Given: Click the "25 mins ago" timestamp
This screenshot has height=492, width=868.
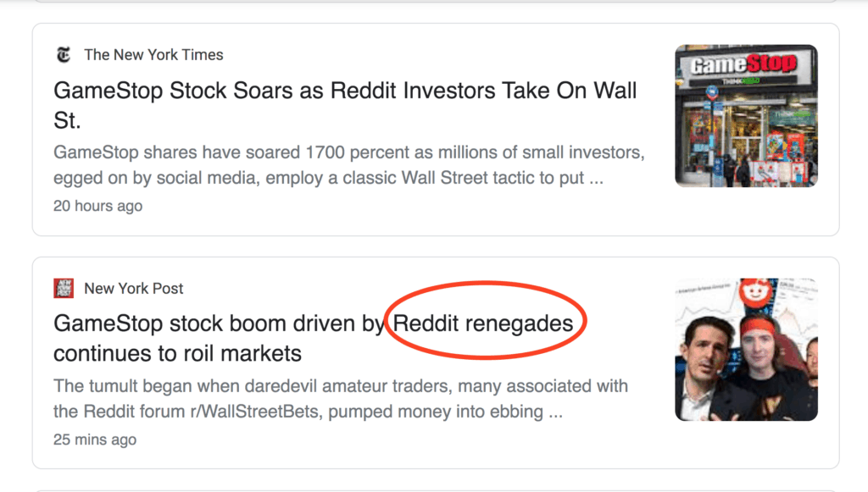Looking at the screenshot, I should point(95,439).
